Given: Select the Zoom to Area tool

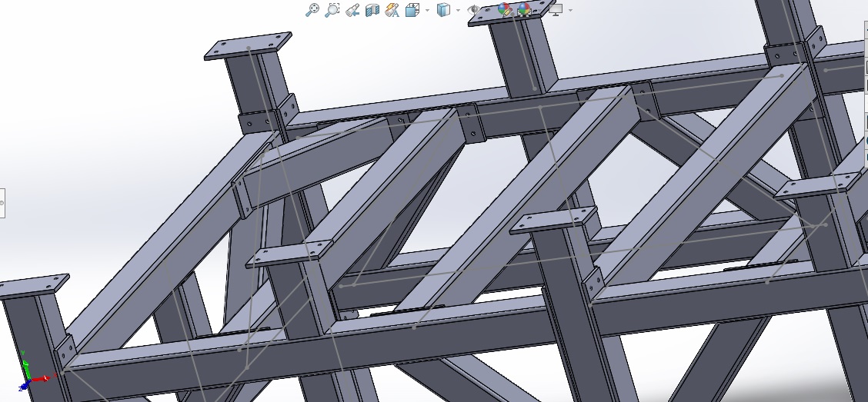Looking at the screenshot, I should [x=332, y=10].
